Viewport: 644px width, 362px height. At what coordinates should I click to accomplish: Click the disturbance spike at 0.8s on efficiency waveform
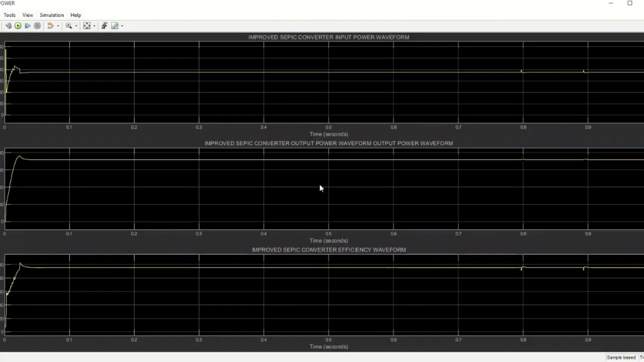click(522, 268)
